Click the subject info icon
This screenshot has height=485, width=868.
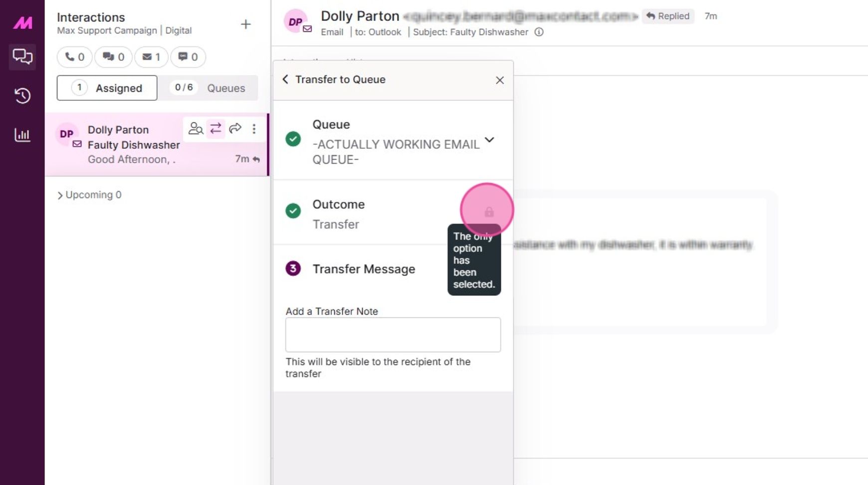pyautogui.click(x=539, y=32)
